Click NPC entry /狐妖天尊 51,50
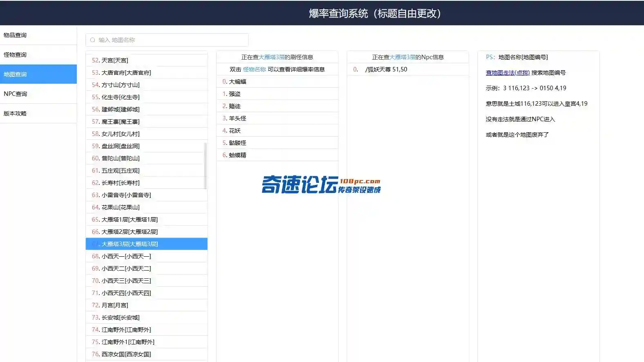Screen dimensions: 644x362 tap(408, 69)
